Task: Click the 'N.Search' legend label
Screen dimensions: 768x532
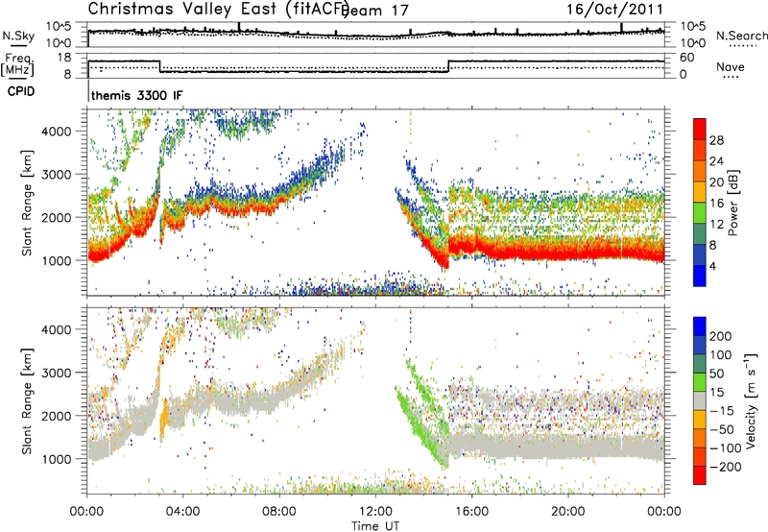Action: click(x=741, y=36)
